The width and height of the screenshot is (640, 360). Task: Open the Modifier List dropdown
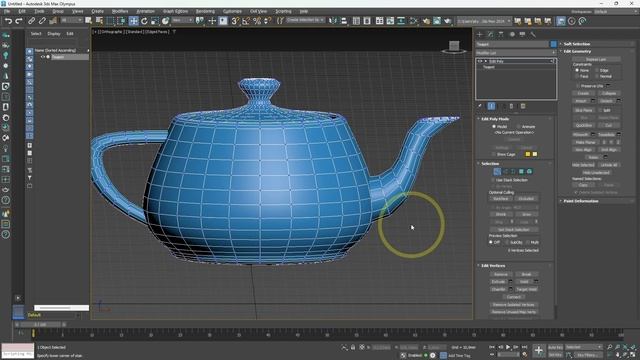point(516,53)
